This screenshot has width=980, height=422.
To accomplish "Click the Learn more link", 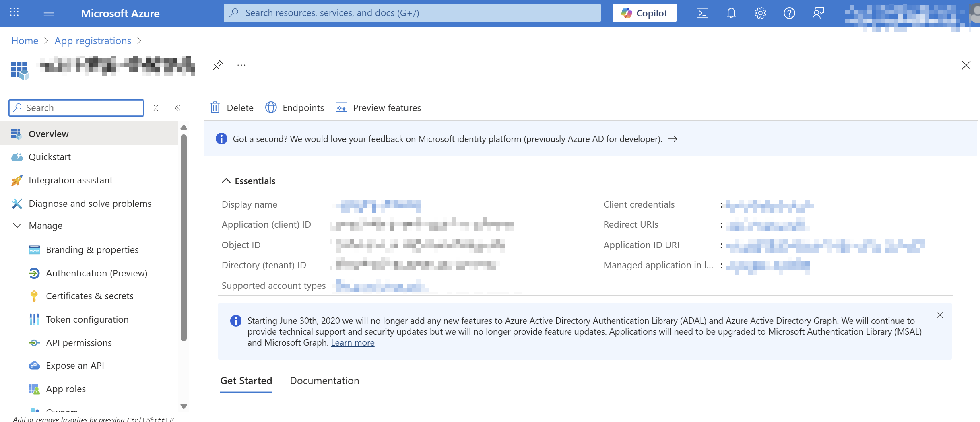I will pyautogui.click(x=353, y=343).
